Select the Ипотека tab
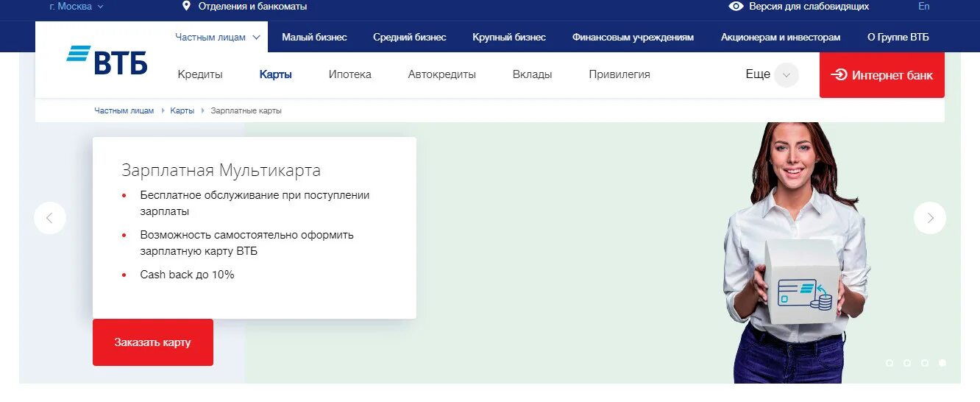980x402 pixels. pos(350,74)
